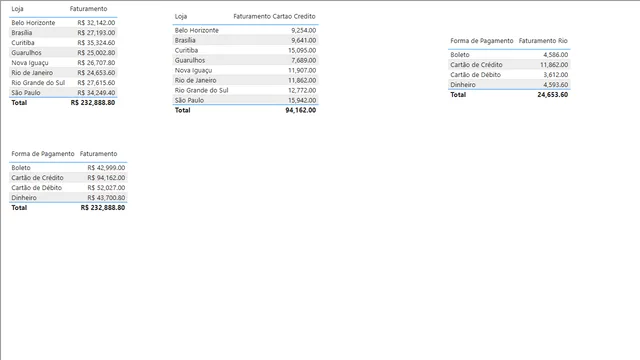Select the 9,254.00 value

[x=303, y=31]
